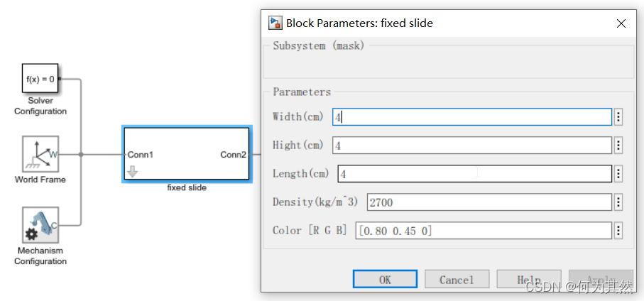The width and height of the screenshot is (644, 301).
Task: Click the Density value field showing 2700
Action: pos(489,202)
